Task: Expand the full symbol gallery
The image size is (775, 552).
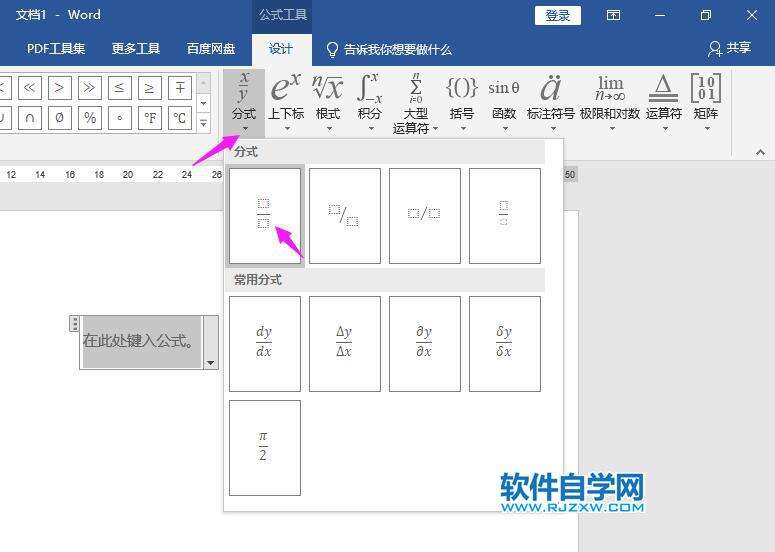Action: click(204, 122)
